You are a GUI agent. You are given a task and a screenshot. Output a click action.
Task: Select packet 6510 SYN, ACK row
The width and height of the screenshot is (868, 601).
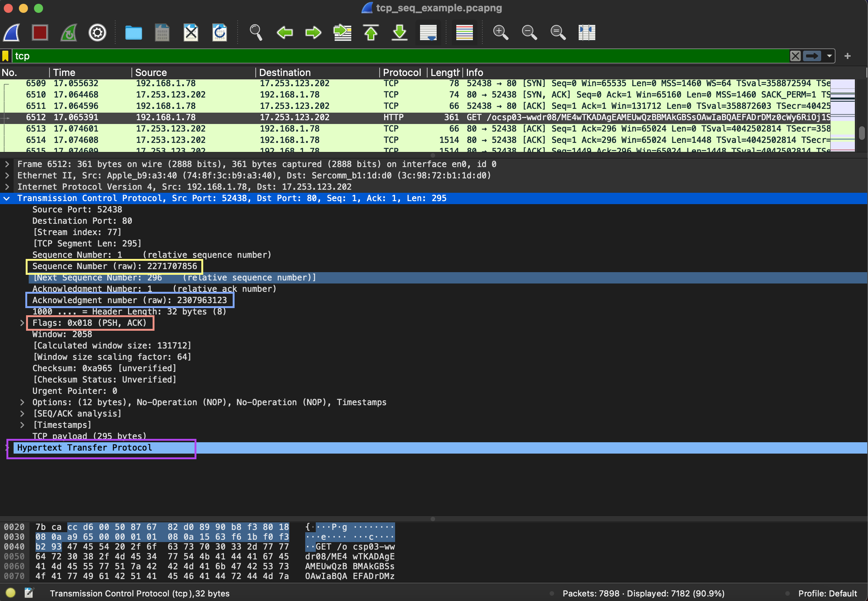tap(415, 94)
